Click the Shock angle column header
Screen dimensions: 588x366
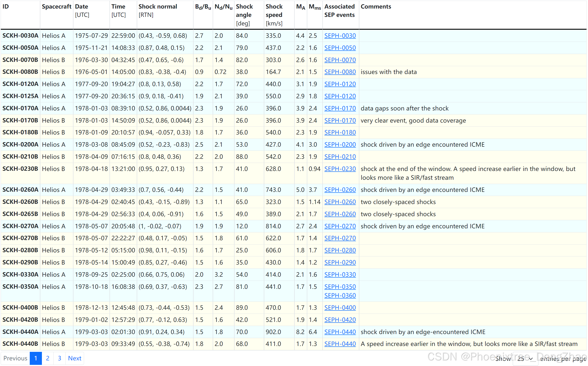[x=244, y=11]
